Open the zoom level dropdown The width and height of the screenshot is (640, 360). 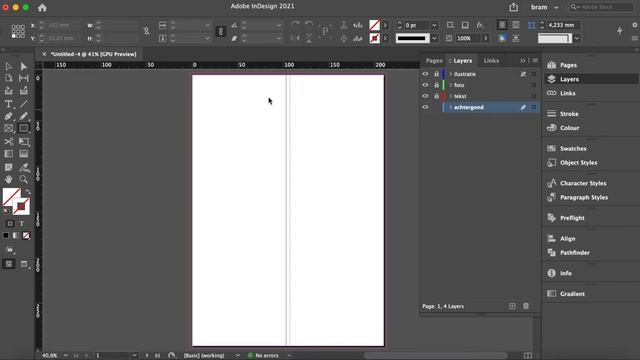(65, 356)
